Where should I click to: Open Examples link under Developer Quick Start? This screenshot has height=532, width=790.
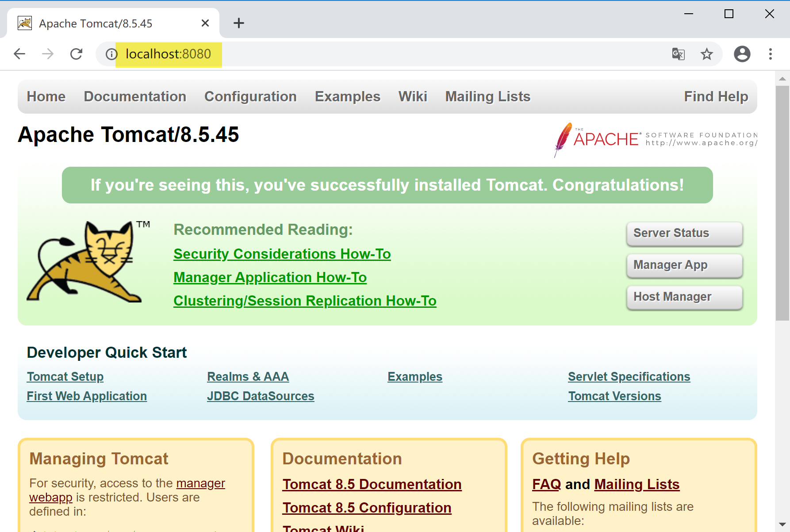point(415,377)
